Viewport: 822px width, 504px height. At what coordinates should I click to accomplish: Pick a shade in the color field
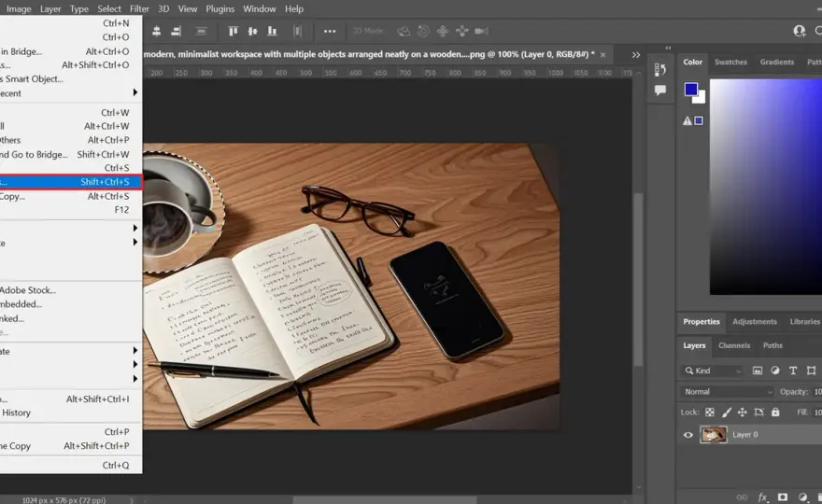(x=765, y=187)
